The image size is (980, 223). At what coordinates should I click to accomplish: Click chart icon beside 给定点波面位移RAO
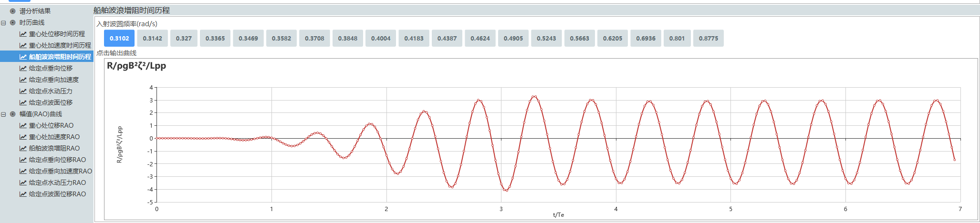pos(22,194)
